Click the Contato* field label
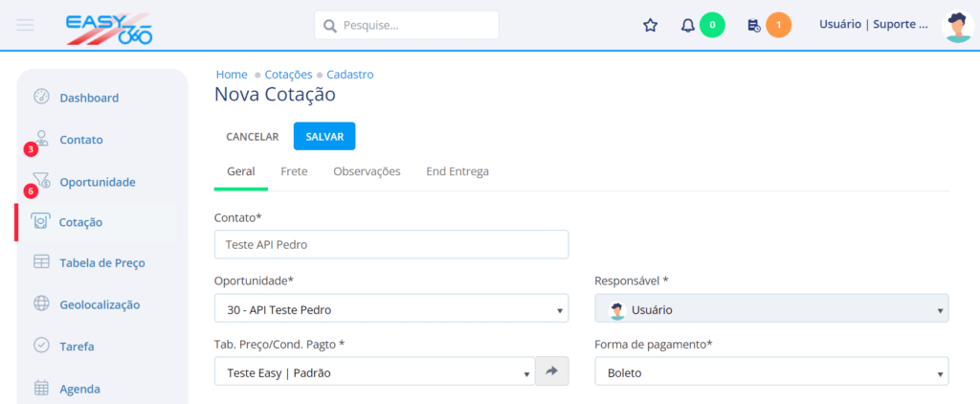The width and height of the screenshot is (980, 404). click(238, 217)
